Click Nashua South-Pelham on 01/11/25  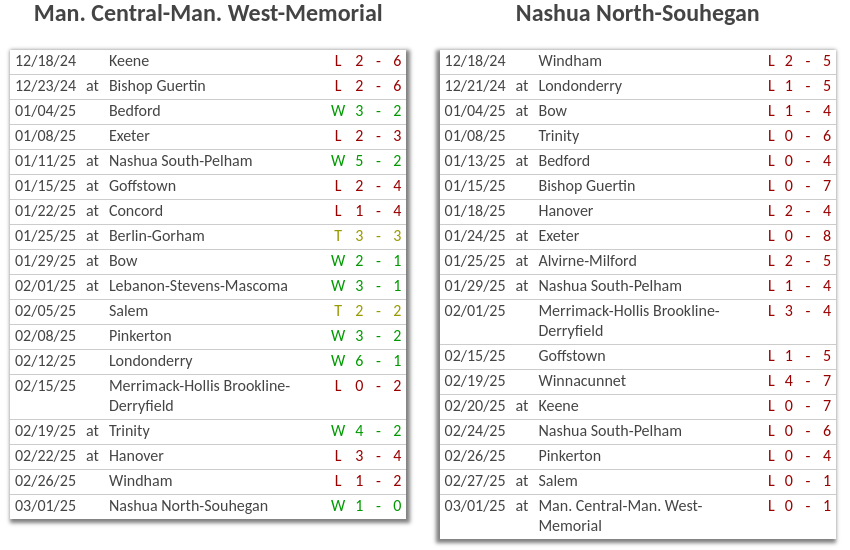[x=180, y=161]
